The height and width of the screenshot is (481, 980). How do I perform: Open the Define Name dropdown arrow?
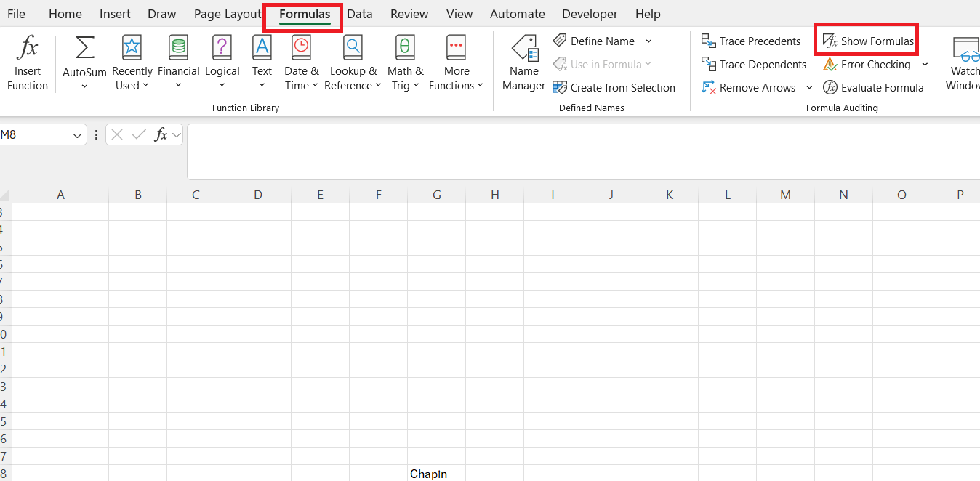point(648,41)
